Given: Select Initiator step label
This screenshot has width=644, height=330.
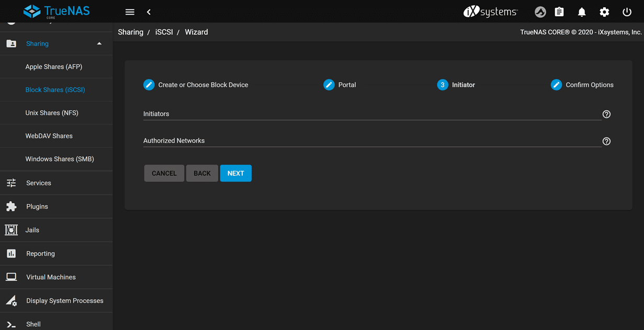Looking at the screenshot, I should pyautogui.click(x=464, y=85).
